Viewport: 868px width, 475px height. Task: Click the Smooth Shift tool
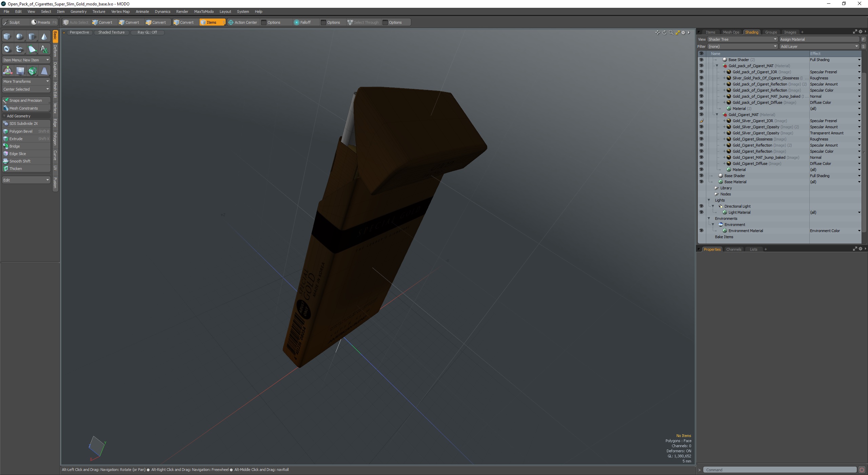tap(26, 161)
